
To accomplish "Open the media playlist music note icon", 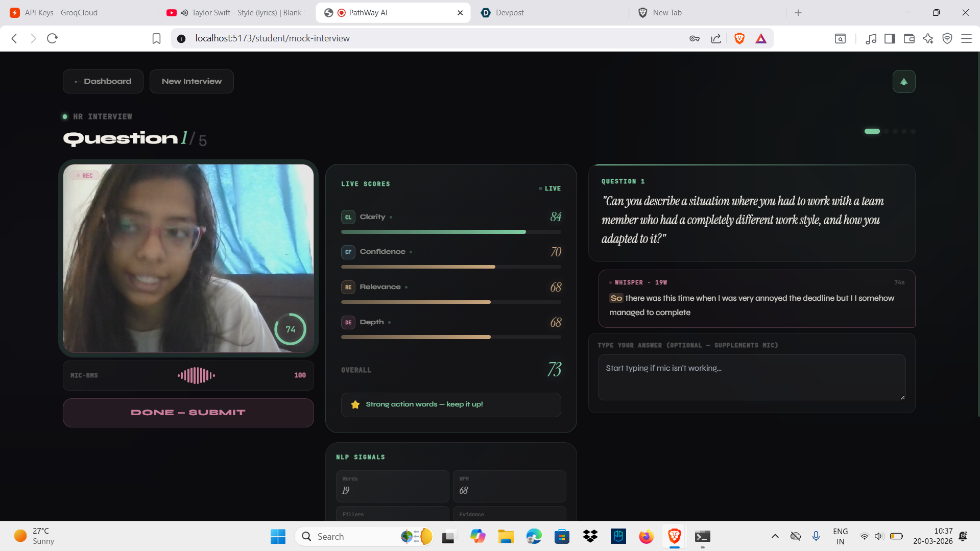I will pyautogui.click(x=871, y=38).
